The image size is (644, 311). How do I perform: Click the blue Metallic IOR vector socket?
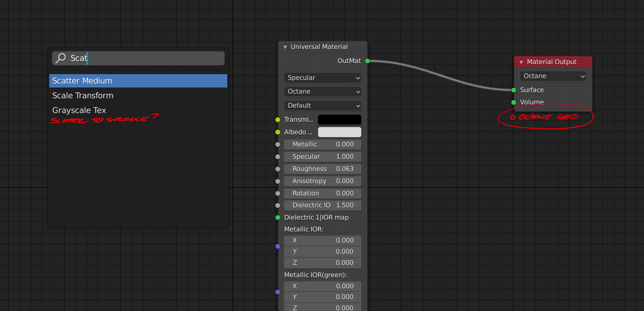pyautogui.click(x=278, y=246)
